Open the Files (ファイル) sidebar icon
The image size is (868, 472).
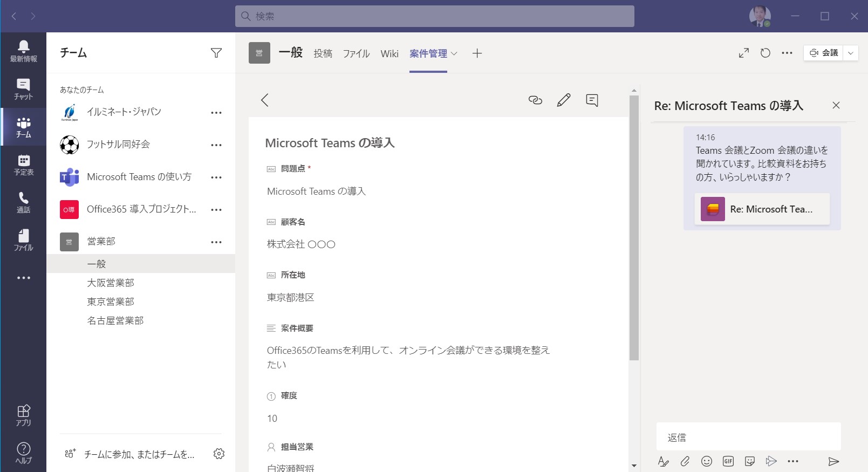(x=23, y=240)
